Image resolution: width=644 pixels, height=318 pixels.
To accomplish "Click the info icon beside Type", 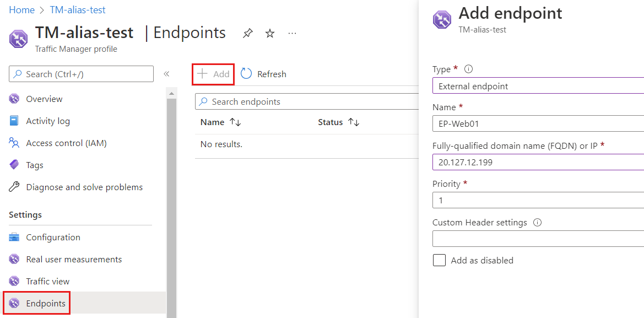I will (468, 69).
